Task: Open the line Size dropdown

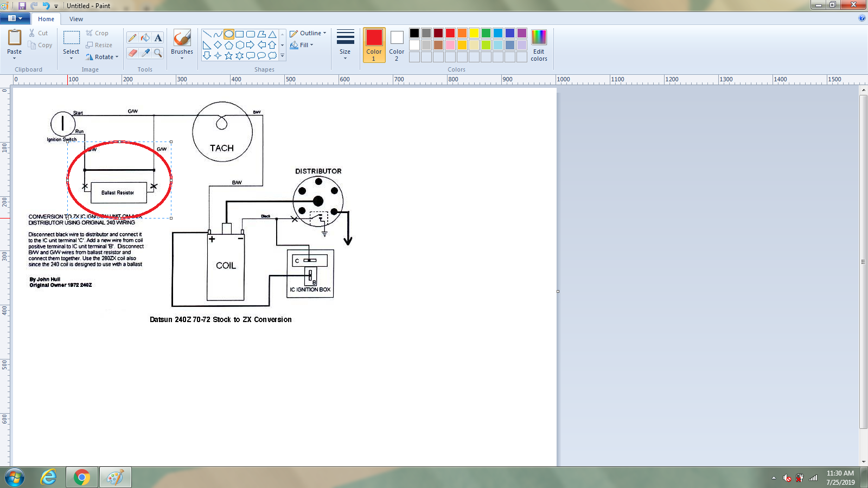Action: 345,45
